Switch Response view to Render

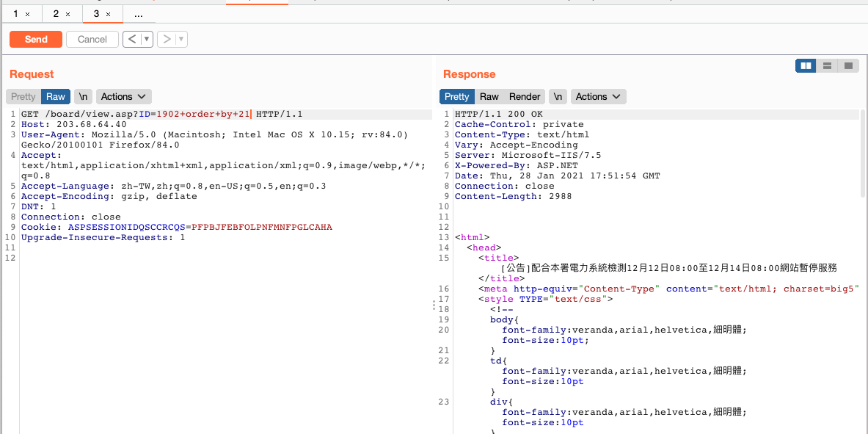525,96
